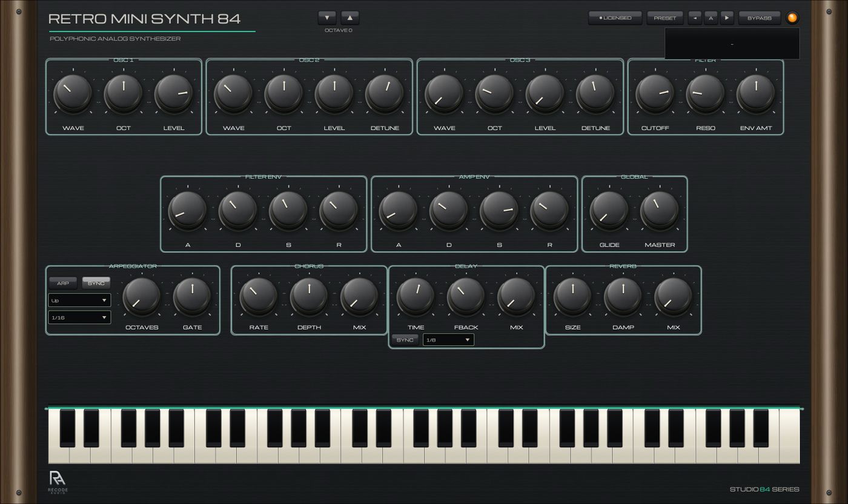
Task: Click the OSC 3 LEVEL knob
Action: point(545,93)
